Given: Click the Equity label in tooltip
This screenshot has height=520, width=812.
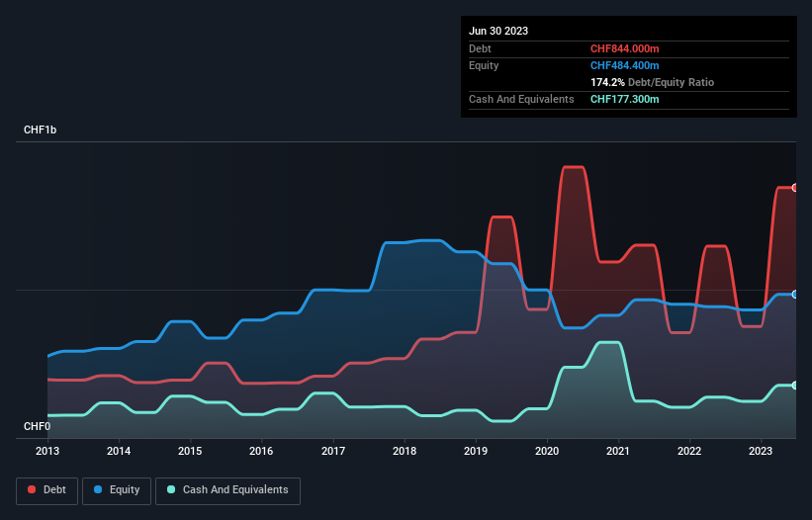Looking at the screenshot, I should click(484, 65).
